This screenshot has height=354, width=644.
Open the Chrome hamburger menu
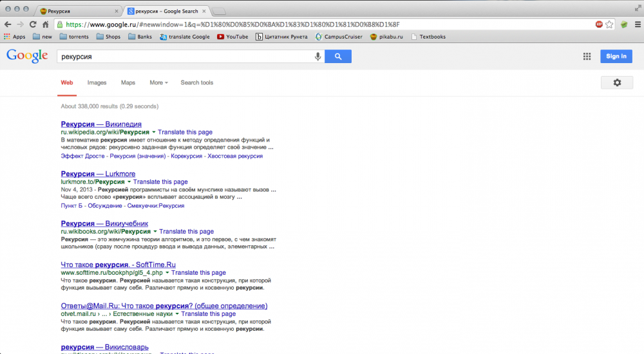click(636, 24)
